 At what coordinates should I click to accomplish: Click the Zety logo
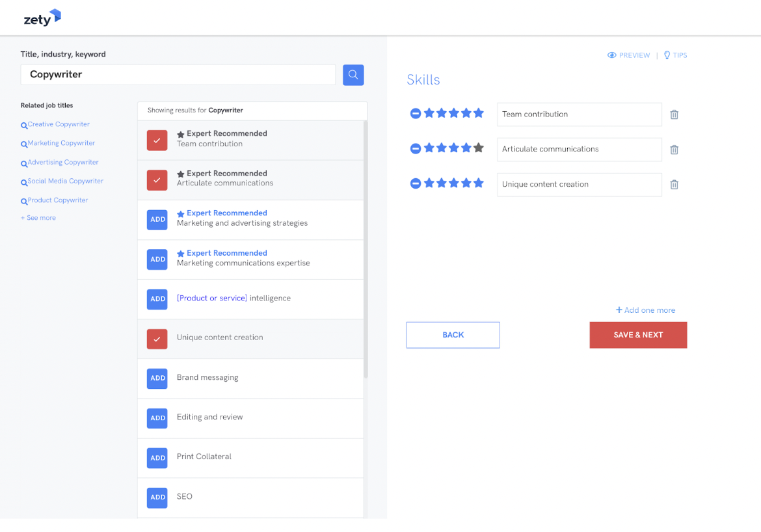(x=42, y=18)
